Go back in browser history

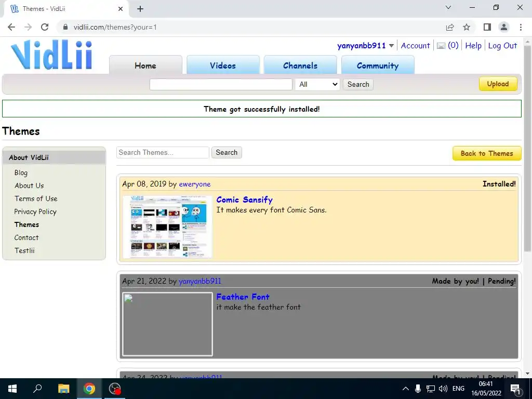point(11,27)
